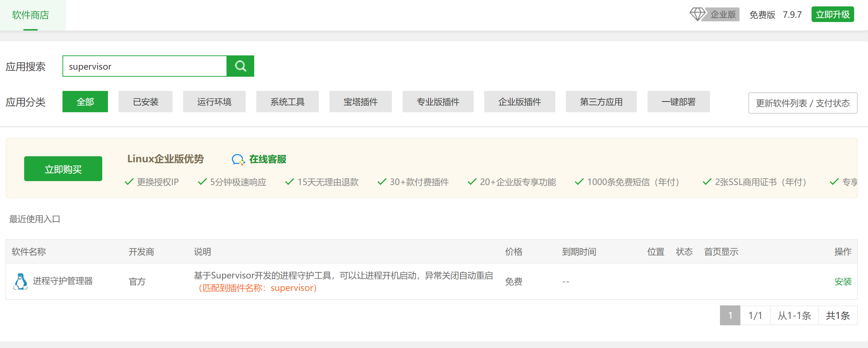The width and height of the screenshot is (868, 348).
Task: Click the enterprise edition diamond icon
Action: pyautogui.click(x=697, y=14)
